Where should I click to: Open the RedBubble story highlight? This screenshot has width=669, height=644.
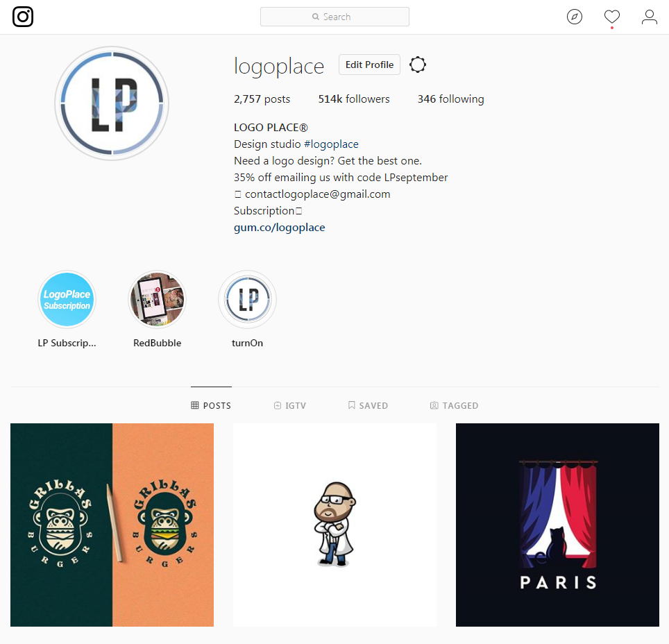point(157,300)
